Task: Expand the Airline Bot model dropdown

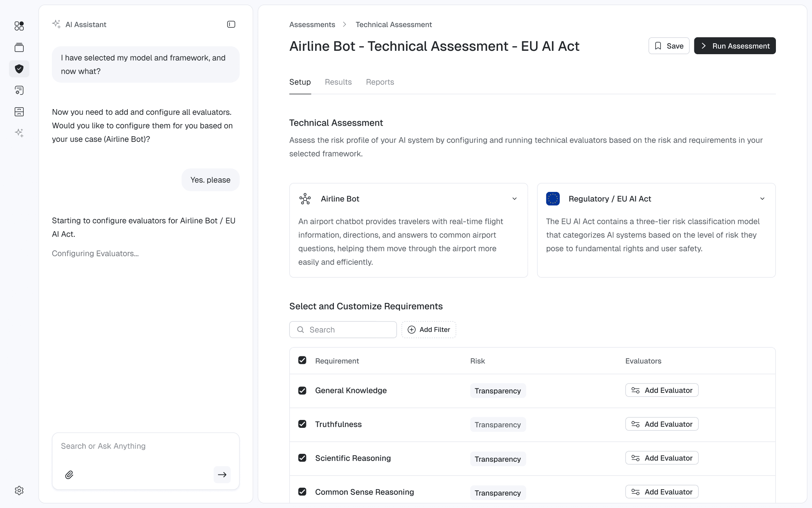Action: 514,199
